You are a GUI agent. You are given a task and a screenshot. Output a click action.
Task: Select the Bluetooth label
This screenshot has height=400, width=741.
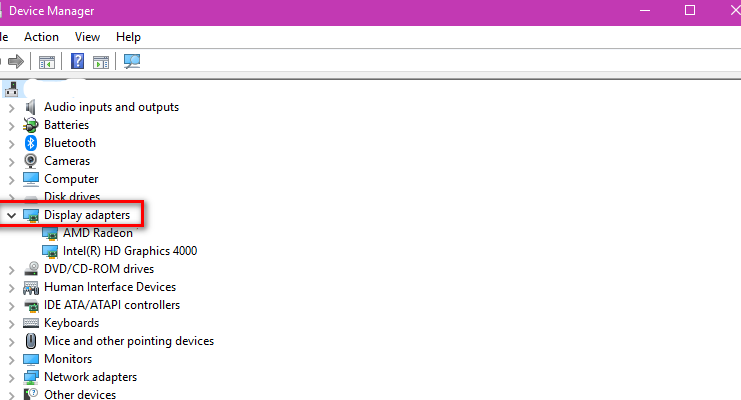[70, 143]
